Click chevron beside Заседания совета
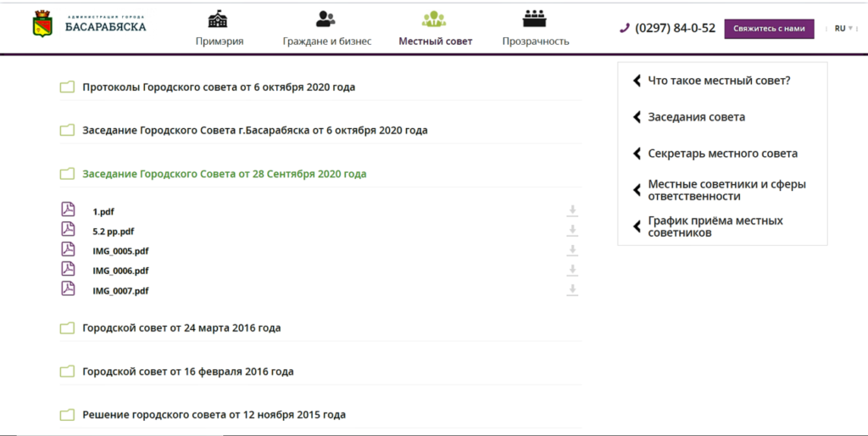 coord(637,117)
